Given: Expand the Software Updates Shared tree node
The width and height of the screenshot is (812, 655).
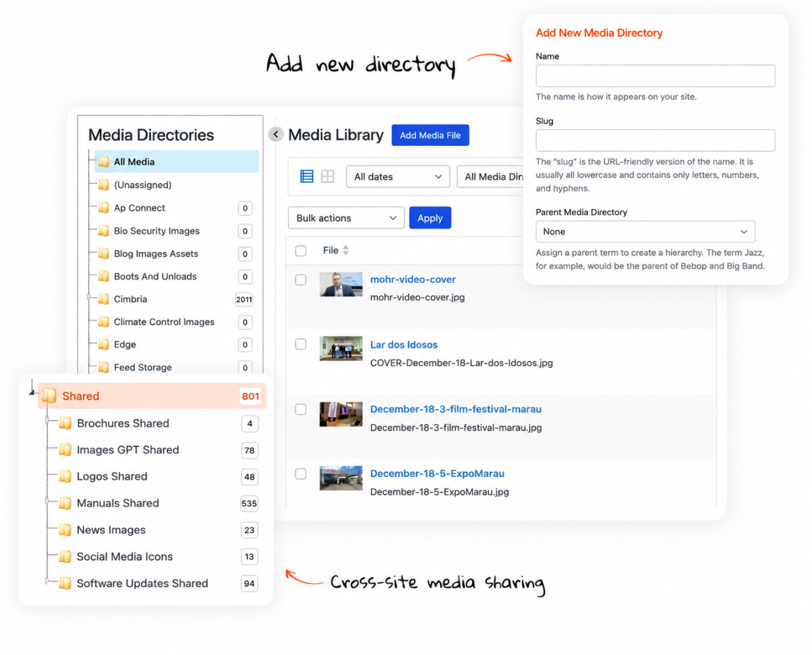Looking at the screenshot, I should click(46, 581).
